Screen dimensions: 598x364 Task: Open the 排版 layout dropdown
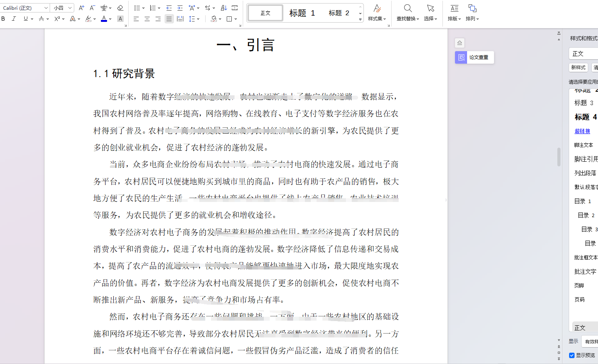[x=454, y=13]
